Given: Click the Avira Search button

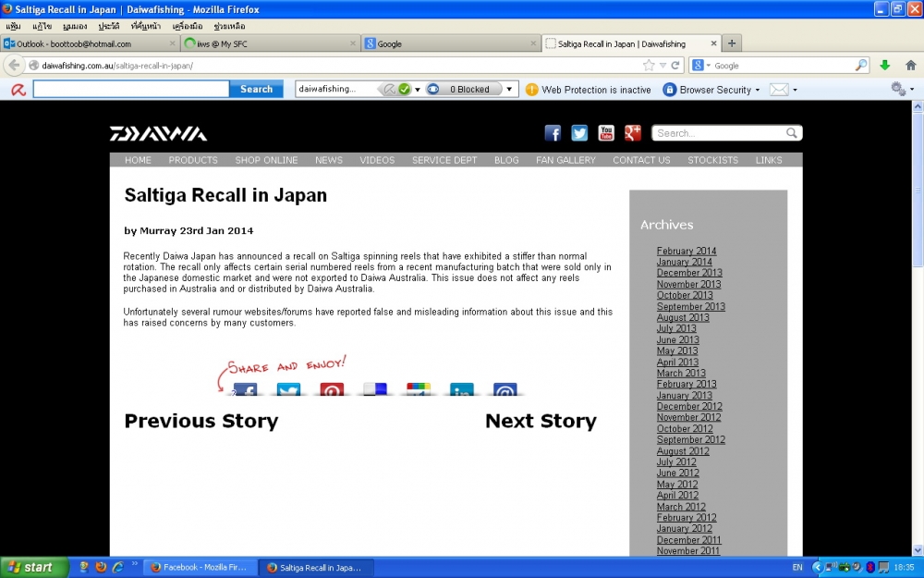Looking at the screenshot, I should click(x=256, y=89).
